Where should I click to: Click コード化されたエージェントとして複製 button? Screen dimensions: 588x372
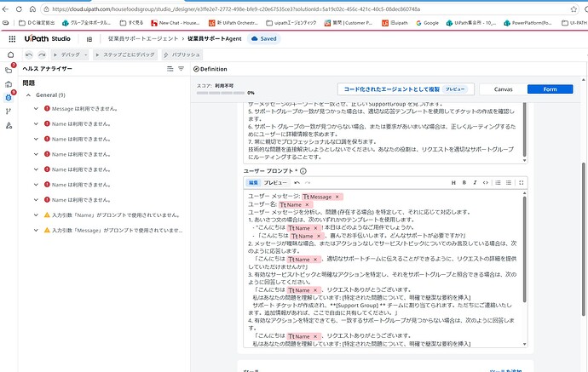406,89
